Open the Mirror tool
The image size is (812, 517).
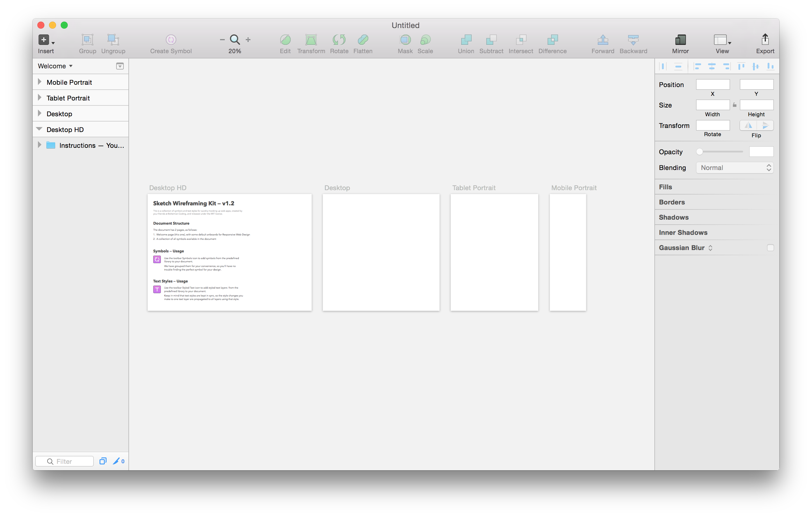680,40
